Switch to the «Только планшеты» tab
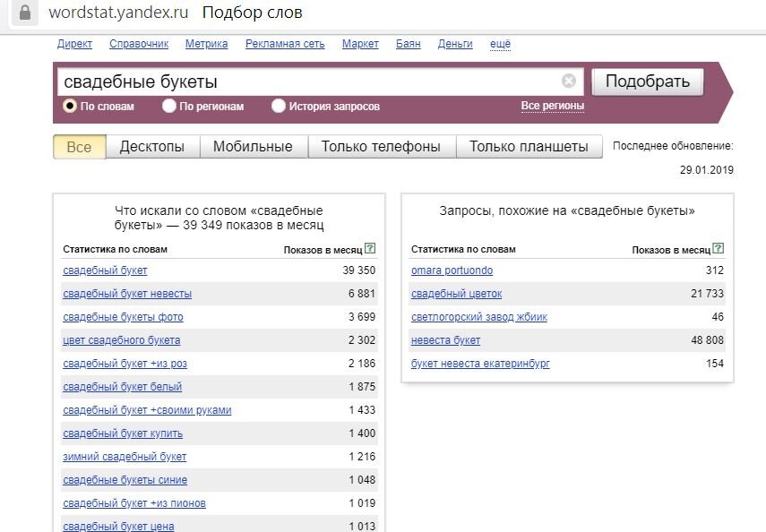The height and width of the screenshot is (532, 766). point(528,144)
